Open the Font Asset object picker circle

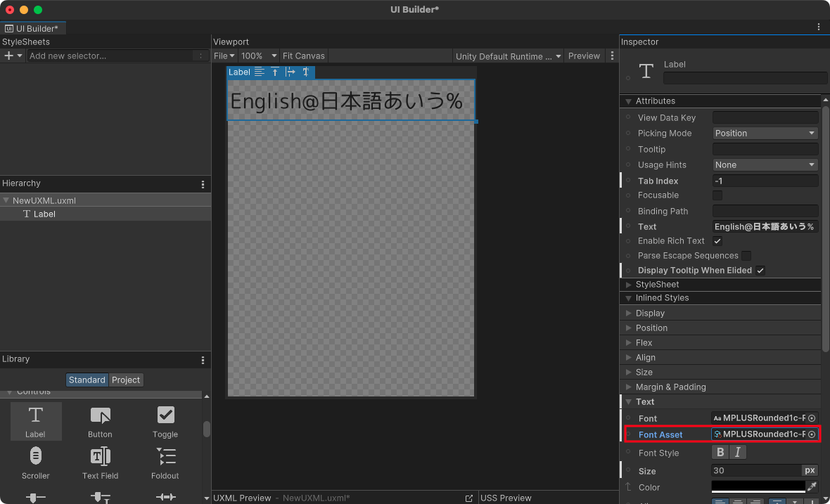812,434
